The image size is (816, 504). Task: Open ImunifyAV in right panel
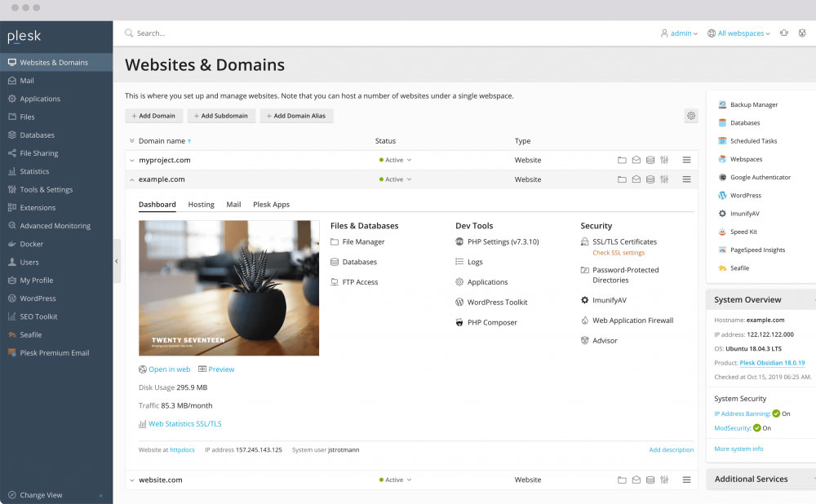point(738,214)
